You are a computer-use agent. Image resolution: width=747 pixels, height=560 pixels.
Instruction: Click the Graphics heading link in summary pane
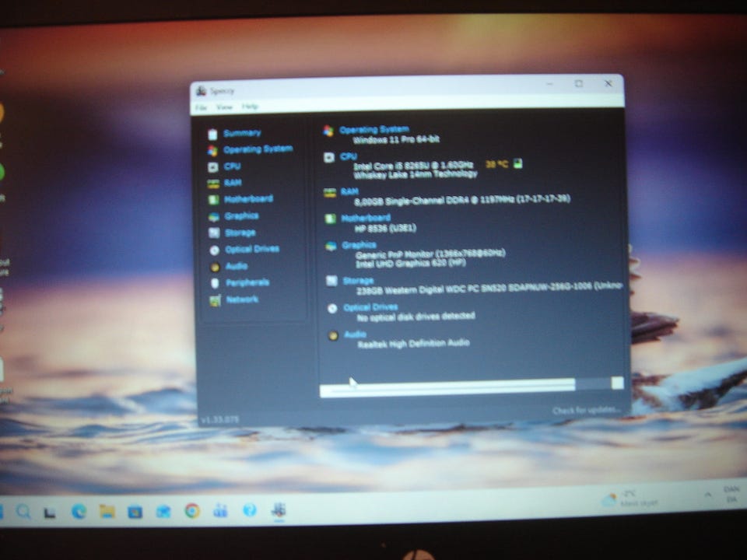point(359,245)
